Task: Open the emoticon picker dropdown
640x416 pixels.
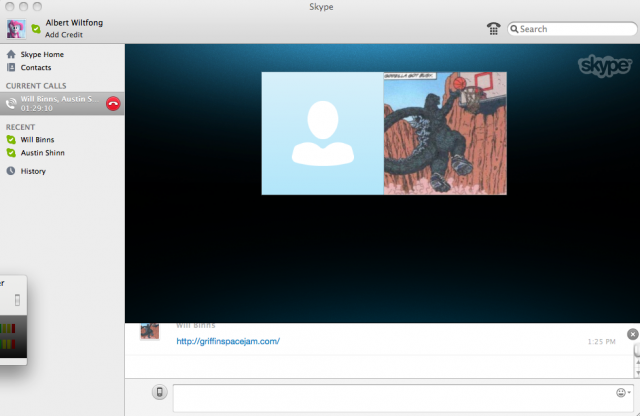Action: pos(623,393)
